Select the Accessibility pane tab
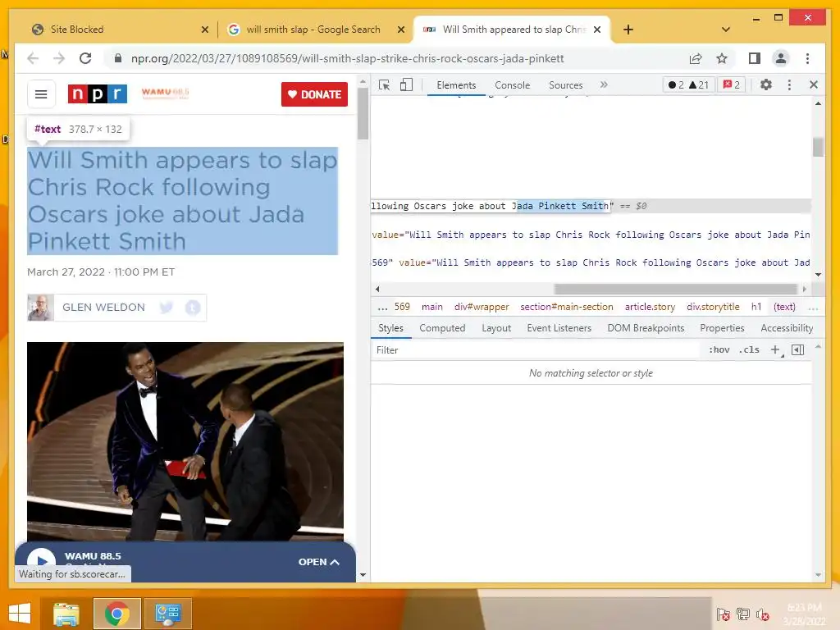 coord(787,328)
